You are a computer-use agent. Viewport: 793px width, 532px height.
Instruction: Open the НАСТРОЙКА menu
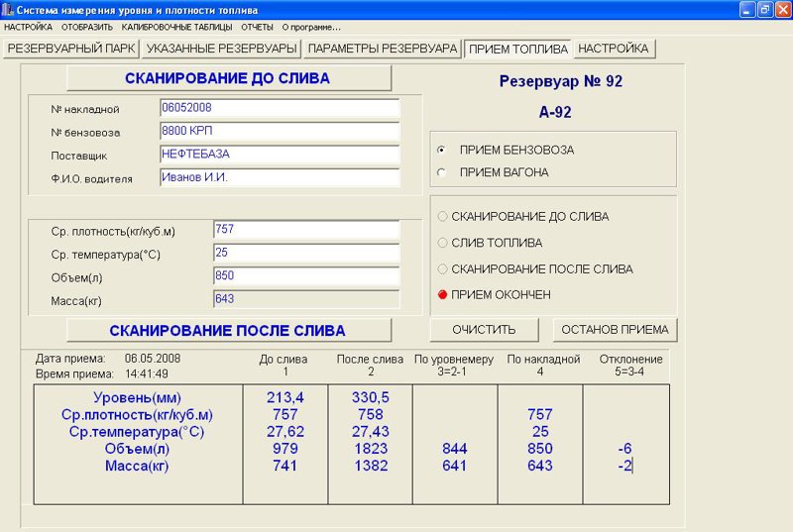click(28, 27)
